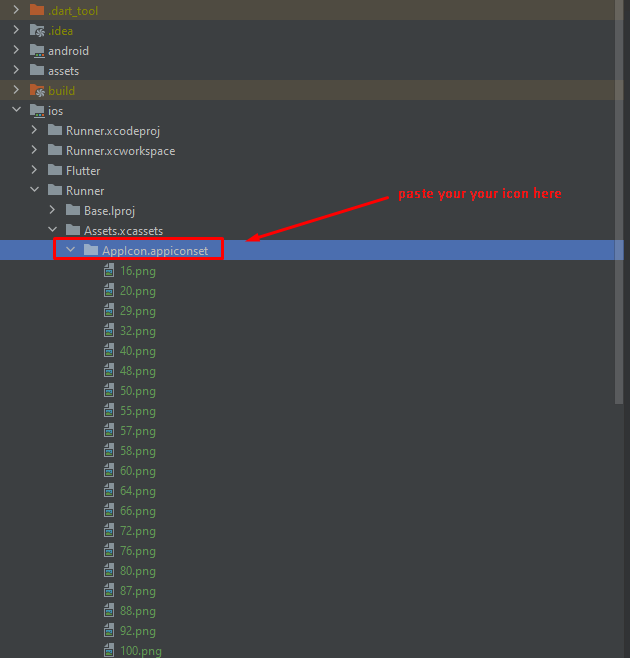Expand the android folder
This screenshot has width=630, height=658.
pos(16,50)
